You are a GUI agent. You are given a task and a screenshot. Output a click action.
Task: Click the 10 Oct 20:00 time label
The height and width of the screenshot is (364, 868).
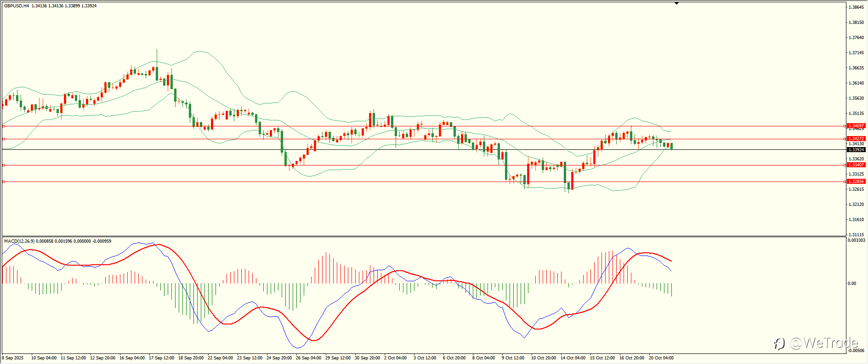pyautogui.click(x=544, y=358)
